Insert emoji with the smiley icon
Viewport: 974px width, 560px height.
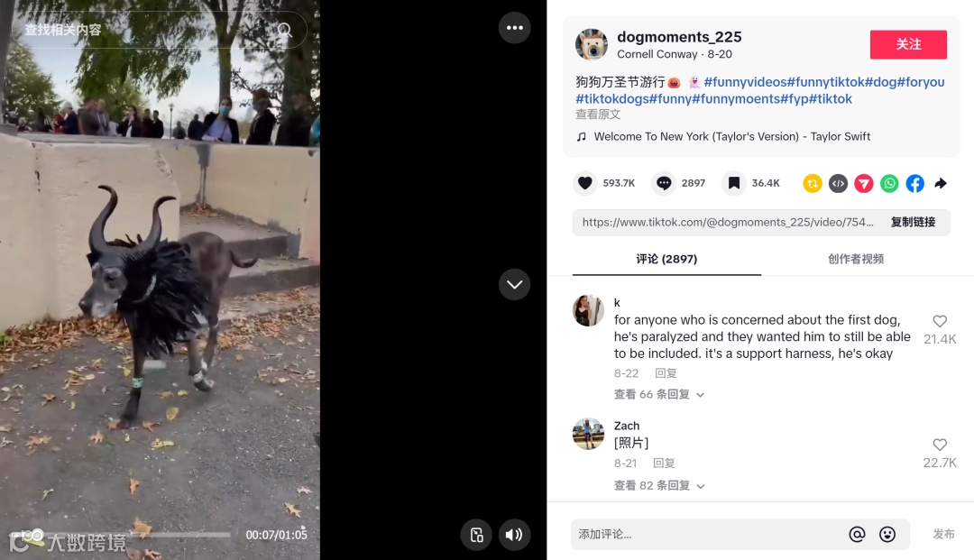(x=887, y=534)
